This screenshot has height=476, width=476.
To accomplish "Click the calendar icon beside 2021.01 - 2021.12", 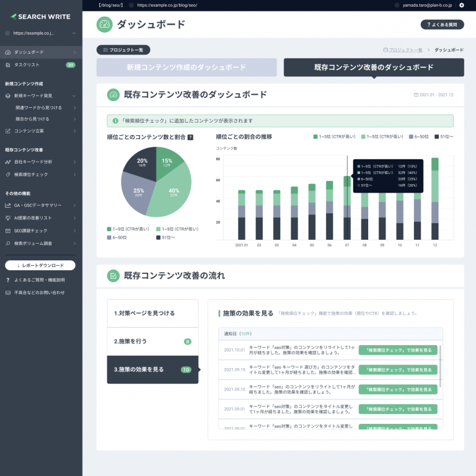I will [416, 95].
